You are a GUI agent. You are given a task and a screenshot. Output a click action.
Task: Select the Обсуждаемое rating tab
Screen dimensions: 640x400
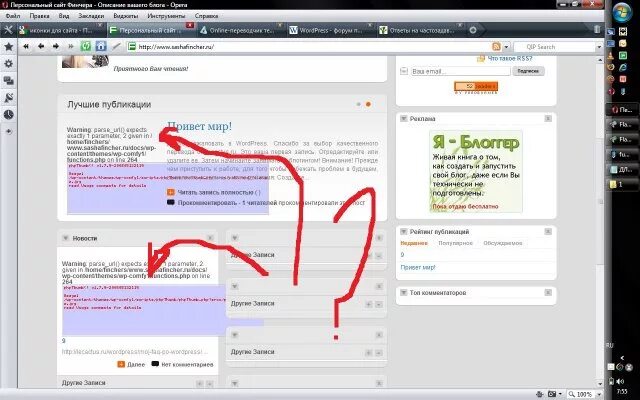click(x=503, y=243)
